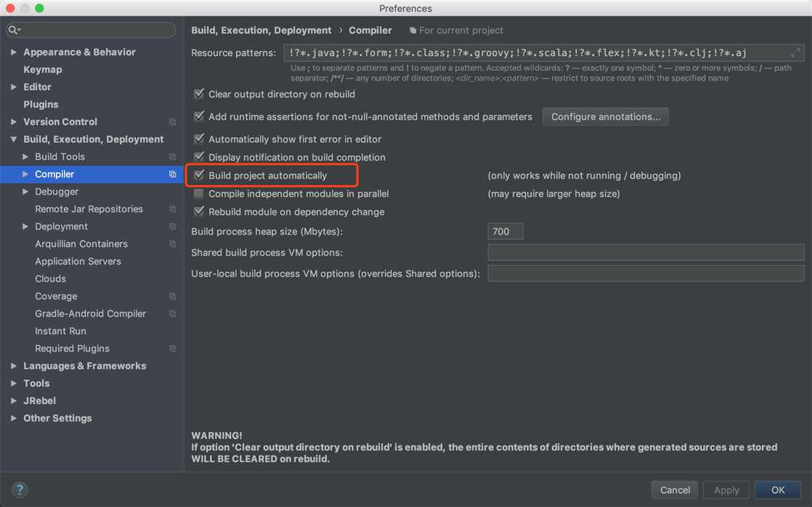Uncheck Automatically show first error in editor
812x507 pixels.
(x=199, y=139)
